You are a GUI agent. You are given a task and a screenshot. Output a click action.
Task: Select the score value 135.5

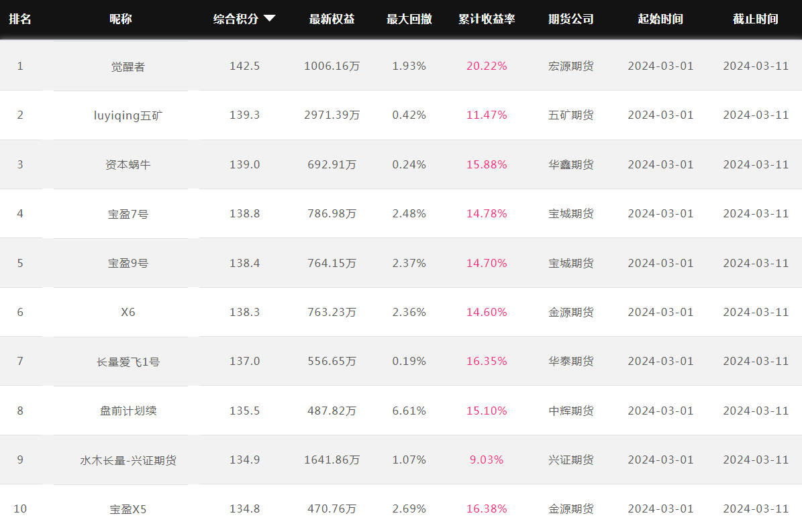coord(244,411)
